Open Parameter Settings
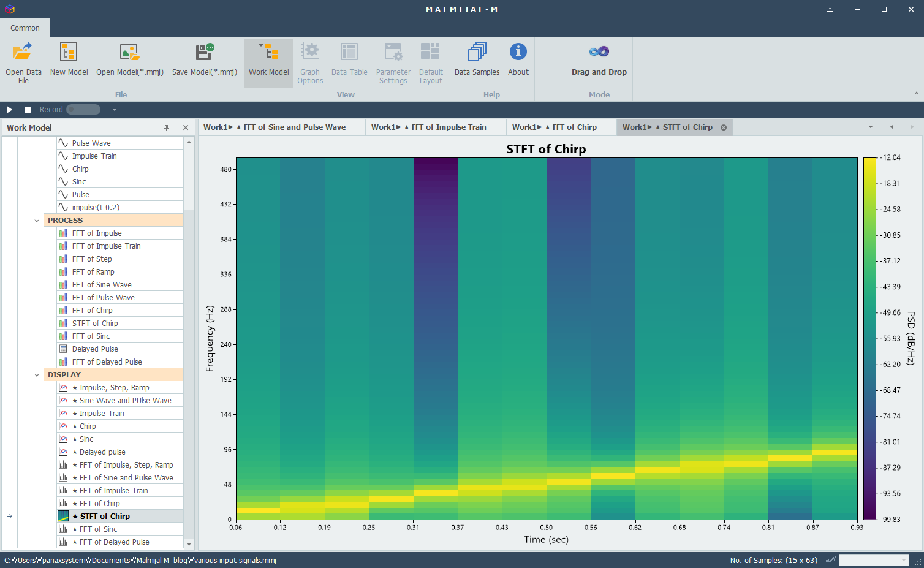924x568 pixels. 393,62
